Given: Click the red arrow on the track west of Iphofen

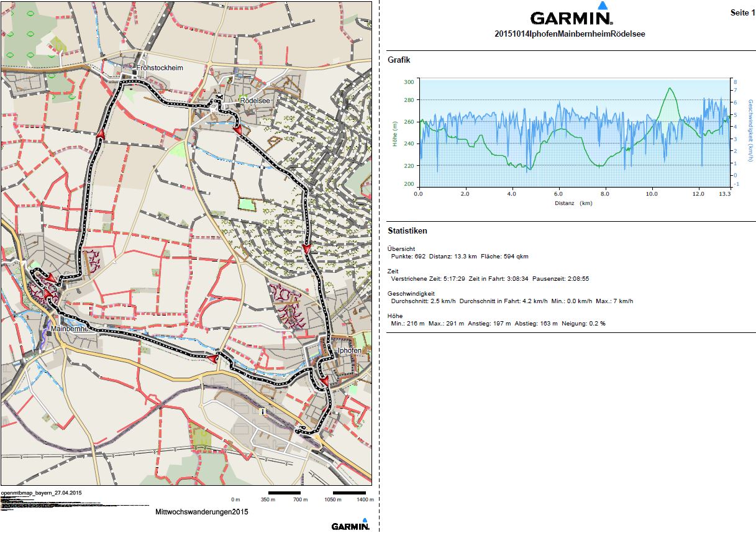Looking at the screenshot, I should click(x=212, y=359).
